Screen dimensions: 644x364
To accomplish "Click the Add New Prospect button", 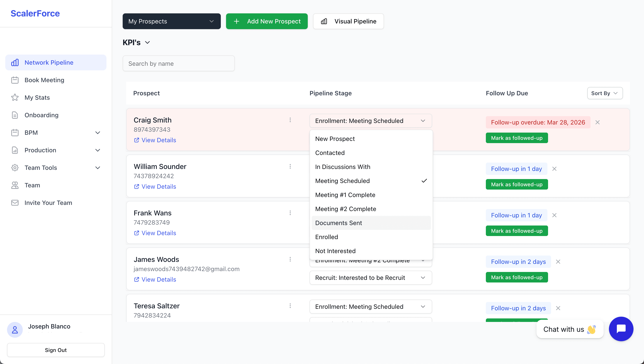I will [x=267, y=21].
